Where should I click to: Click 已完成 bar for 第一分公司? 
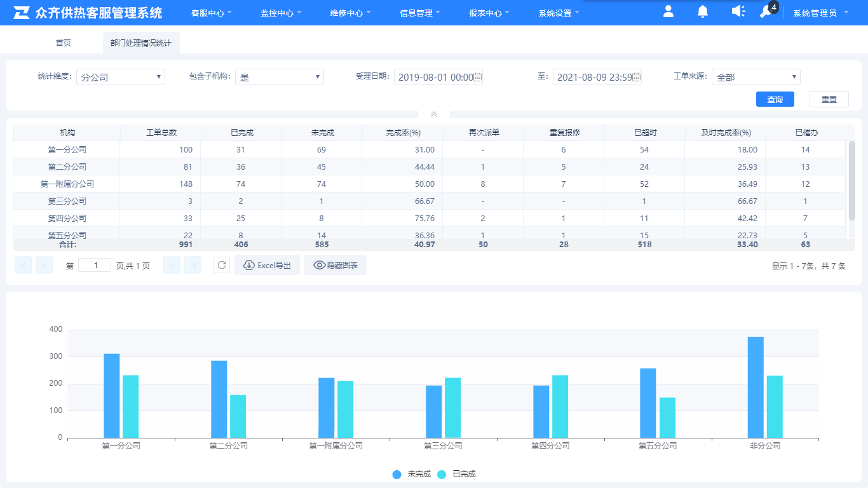tap(131, 407)
